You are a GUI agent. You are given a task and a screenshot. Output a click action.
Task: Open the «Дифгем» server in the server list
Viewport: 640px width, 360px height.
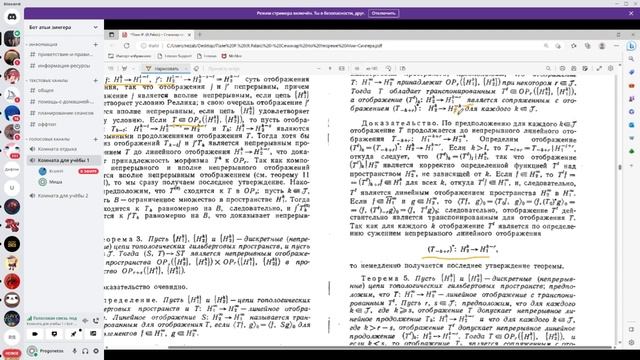[12, 169]
